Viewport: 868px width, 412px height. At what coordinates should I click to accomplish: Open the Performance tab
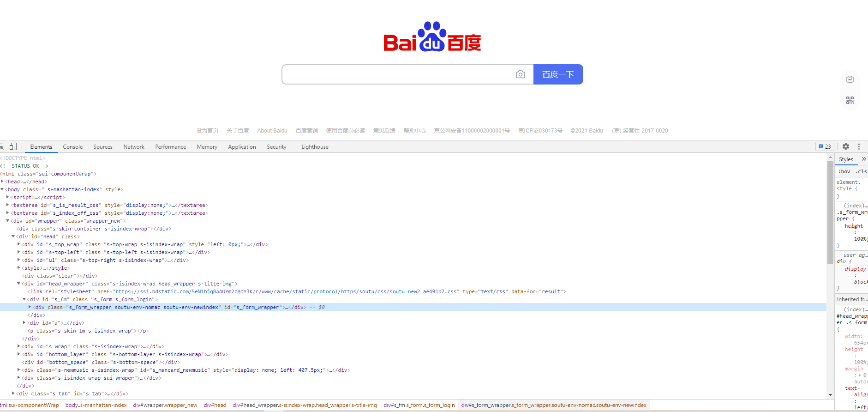click(171, 147)
